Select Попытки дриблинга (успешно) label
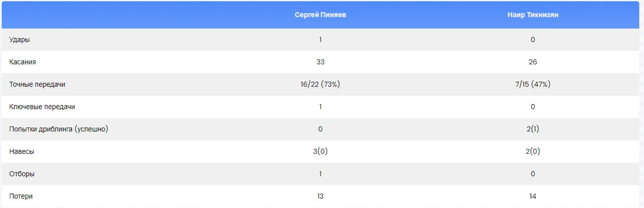The width and height of the screenshot is (644, 208). tap(58, 129)
